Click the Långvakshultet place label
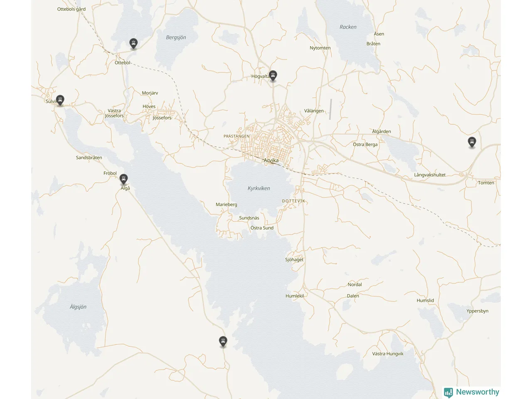Viewport: 532px width, 399px height. 430,175
